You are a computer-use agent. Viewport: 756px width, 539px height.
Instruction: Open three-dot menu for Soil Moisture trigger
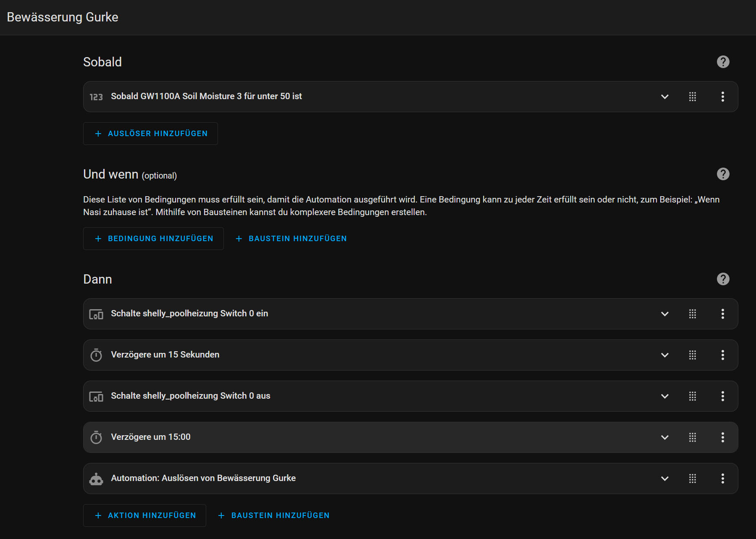(x=722, y=97)
